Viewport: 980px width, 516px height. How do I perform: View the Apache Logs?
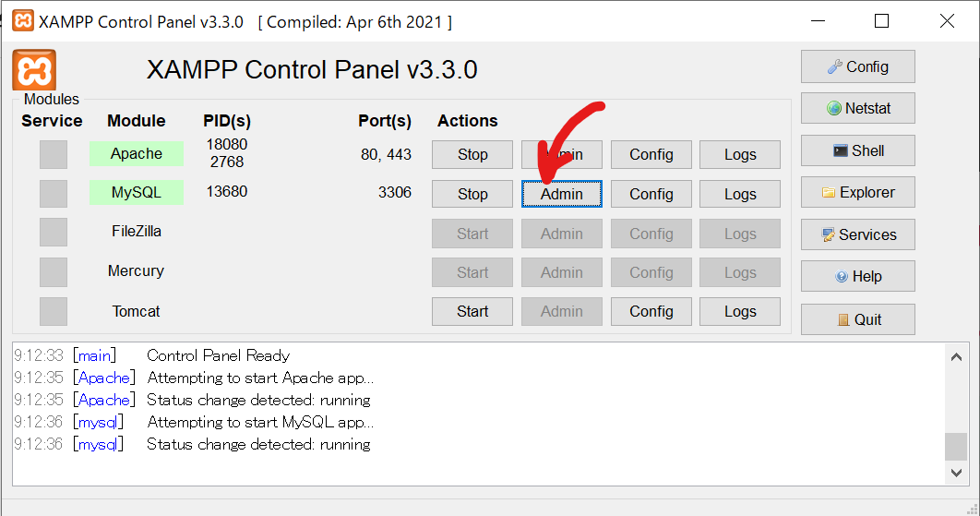tap(740, 154)
